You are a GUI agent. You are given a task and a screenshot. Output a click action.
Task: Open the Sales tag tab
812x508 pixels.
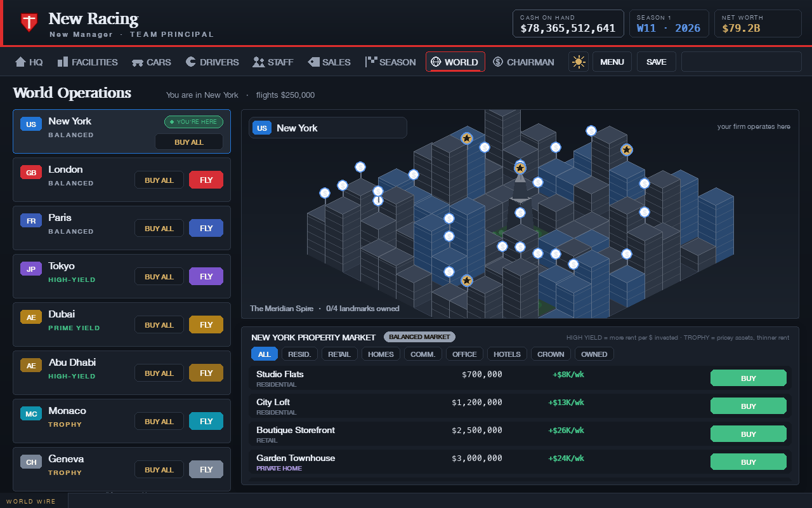coord(329,62)
